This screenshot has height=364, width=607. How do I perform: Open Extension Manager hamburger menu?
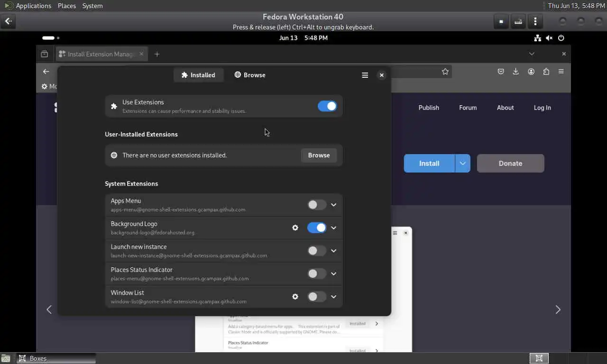(365, 75)
